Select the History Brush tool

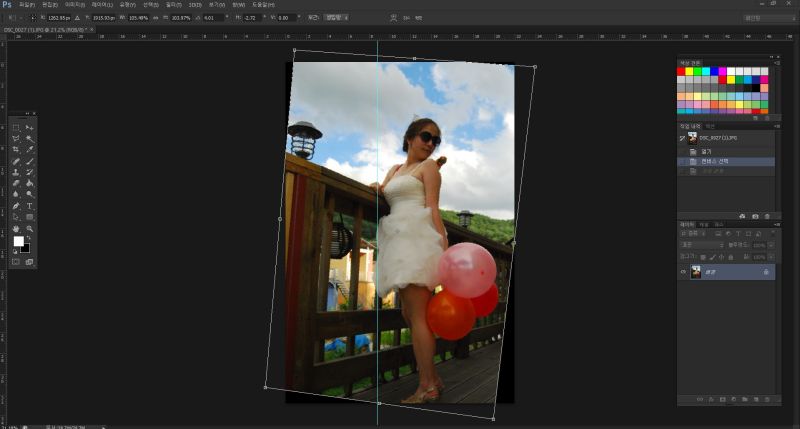pos(30,172)
